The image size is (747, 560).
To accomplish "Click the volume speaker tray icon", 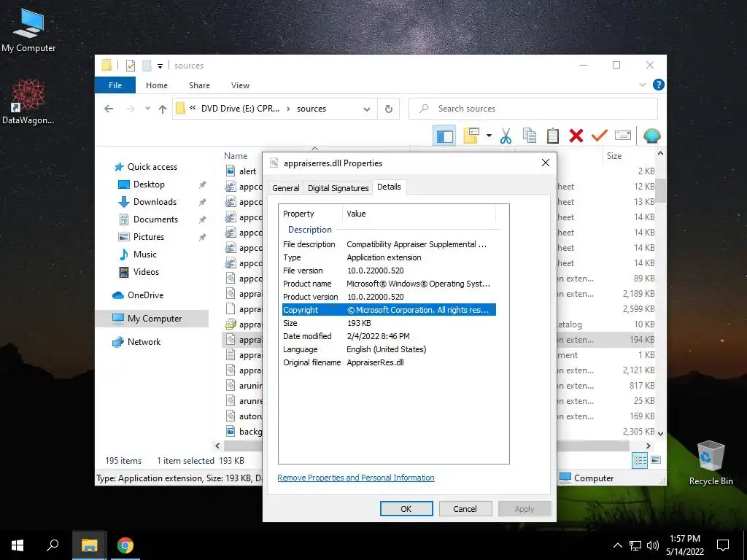I will tap(653, 545).
